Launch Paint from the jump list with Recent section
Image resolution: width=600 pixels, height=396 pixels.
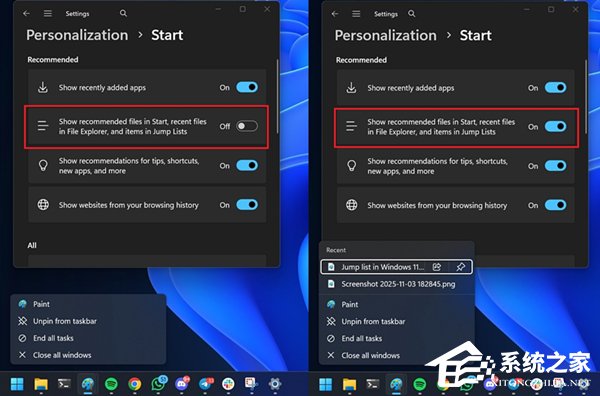pos(396,305)
